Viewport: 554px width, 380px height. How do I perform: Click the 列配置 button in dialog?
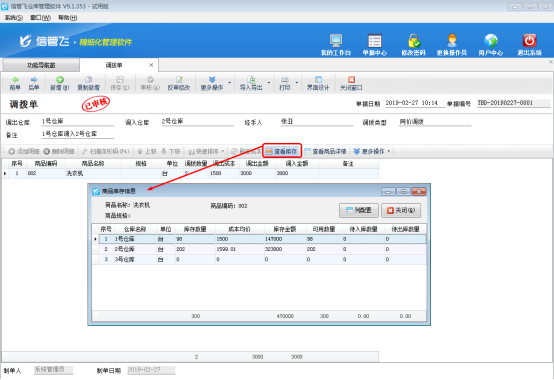click(359, 210)
